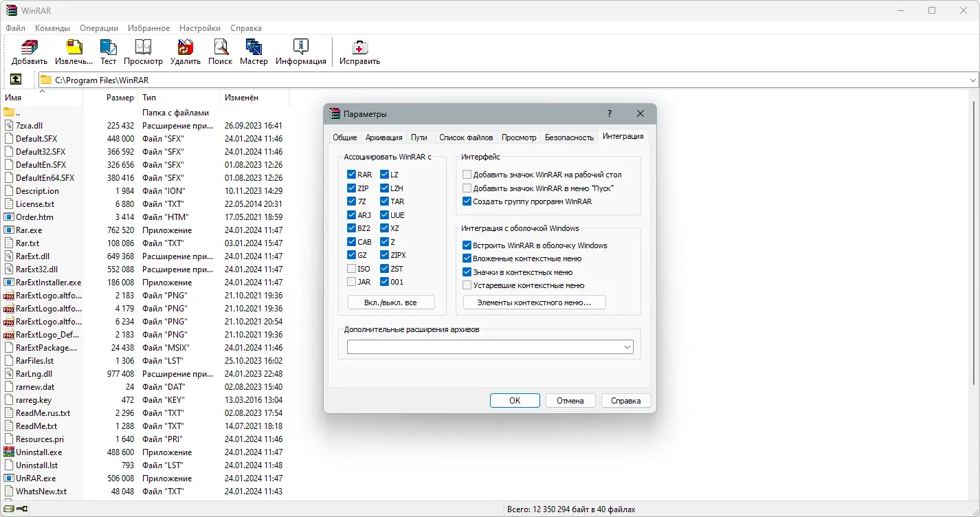
Task: Toggle the TAR association checkbox
Action: tap(384, 201)
